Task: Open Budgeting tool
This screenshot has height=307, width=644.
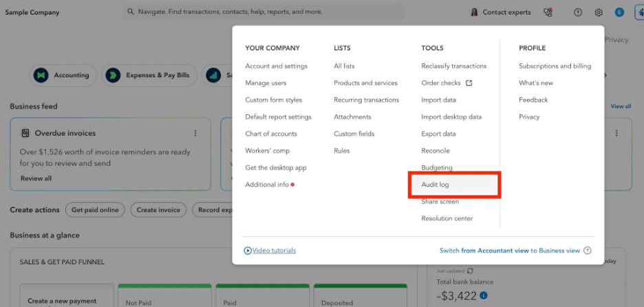Action: pyautogui.click(x=437, y=168)
